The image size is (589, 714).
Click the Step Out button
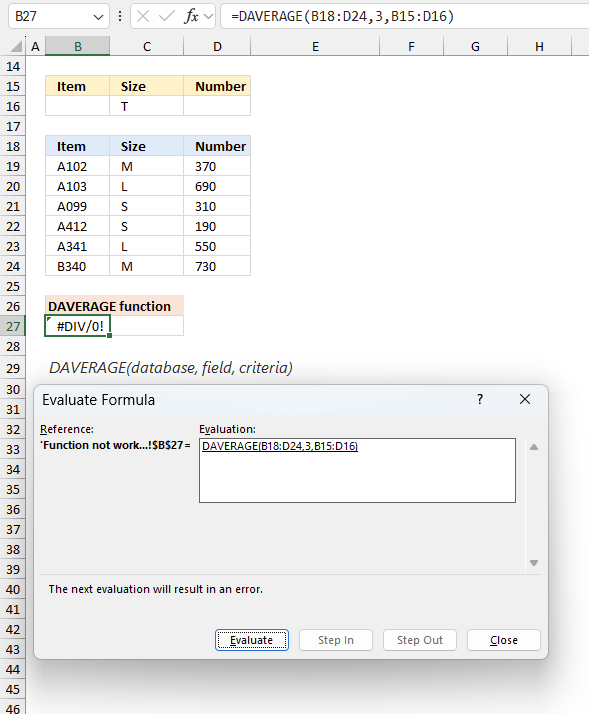(x=420, y=640)
